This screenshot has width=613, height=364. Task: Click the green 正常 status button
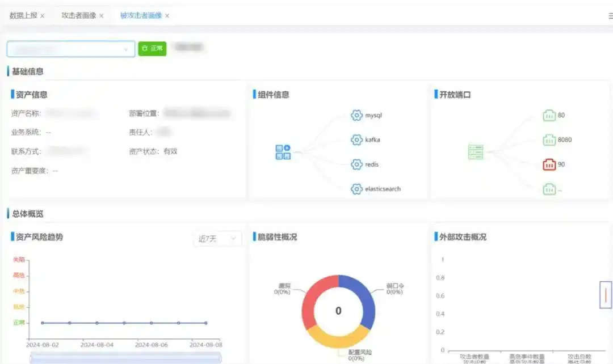152,49
